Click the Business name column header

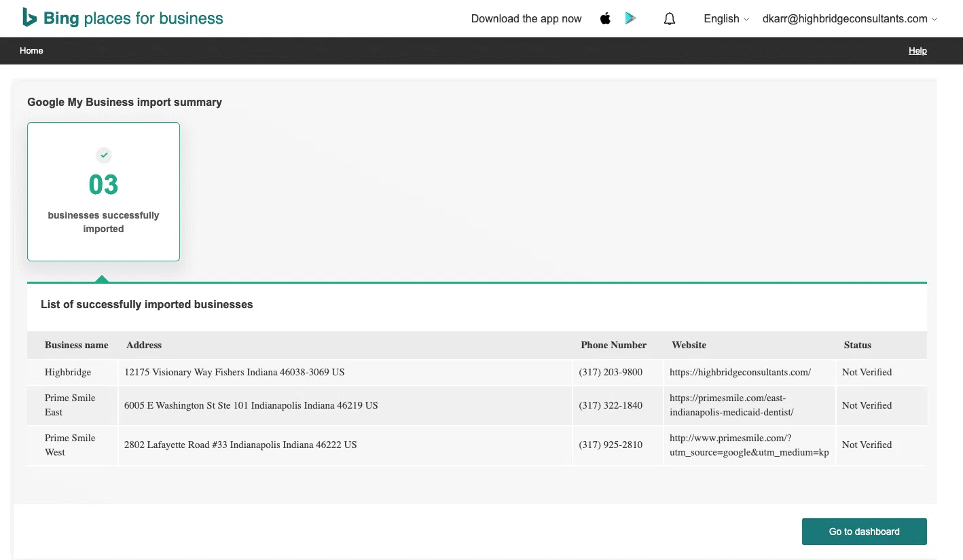coord(77,345)
